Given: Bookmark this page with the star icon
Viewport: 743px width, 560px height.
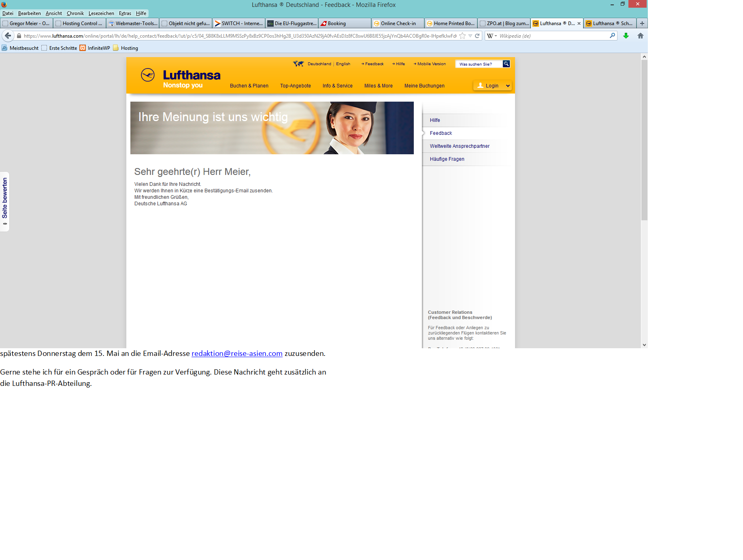Looking at the screenshot, I should click(x=462, y=36).
